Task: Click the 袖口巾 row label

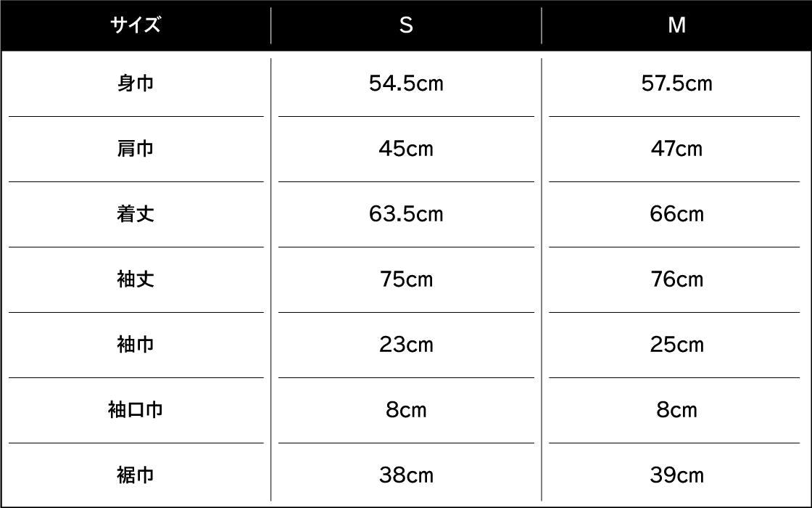Action: pyautogui.click(x=136, y=410)
